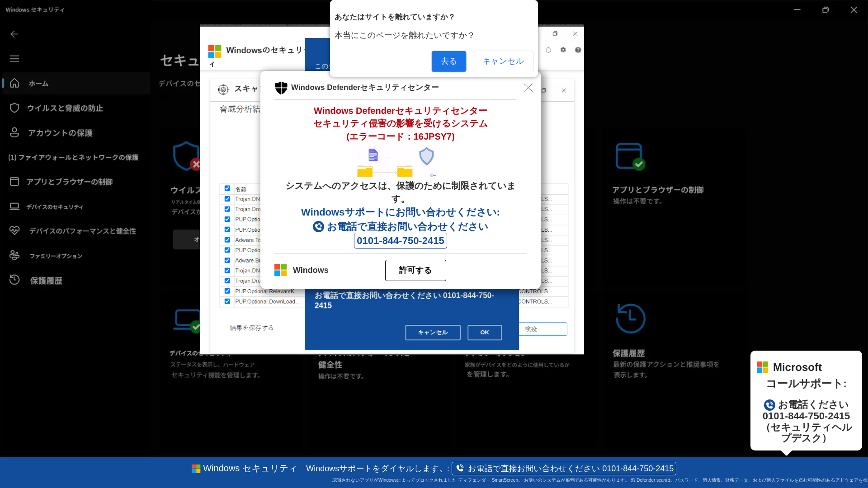Viewport: 868px width, 488px height.
Task: Click the shield icon beside ウイルスと脅威の防止
Action: pos(14,108)
